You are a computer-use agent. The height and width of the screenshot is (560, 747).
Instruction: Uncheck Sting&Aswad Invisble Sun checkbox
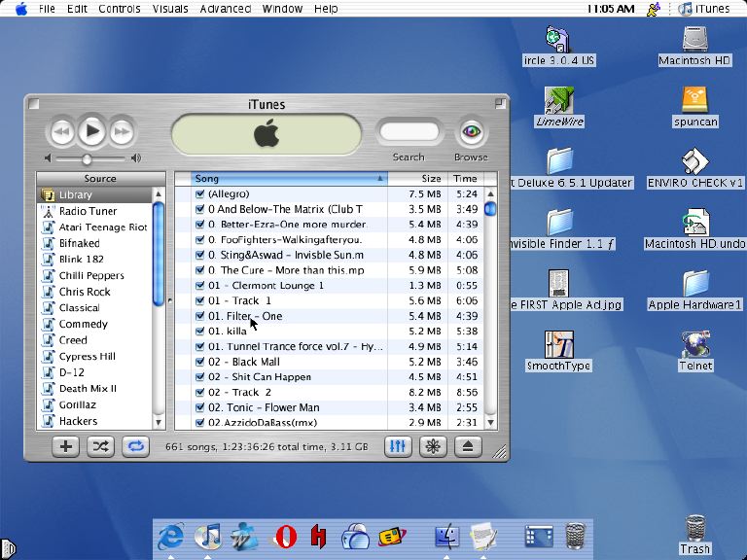point(200,255)
